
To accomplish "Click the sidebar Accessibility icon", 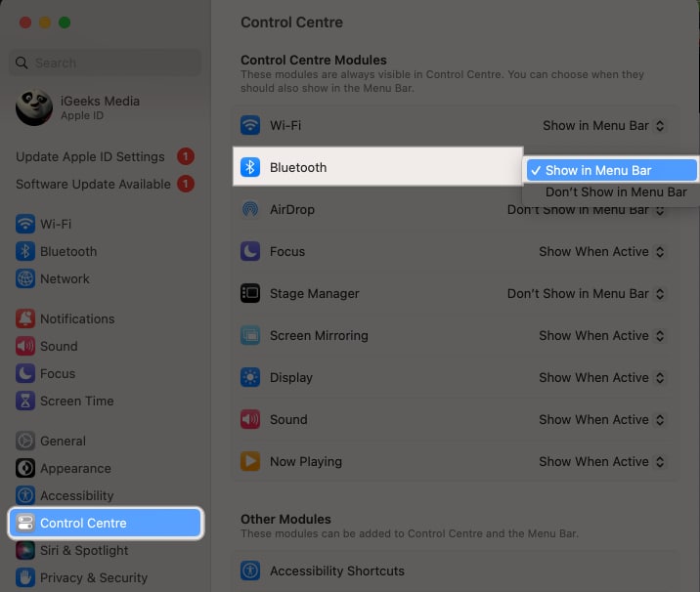I will [25, 495].
